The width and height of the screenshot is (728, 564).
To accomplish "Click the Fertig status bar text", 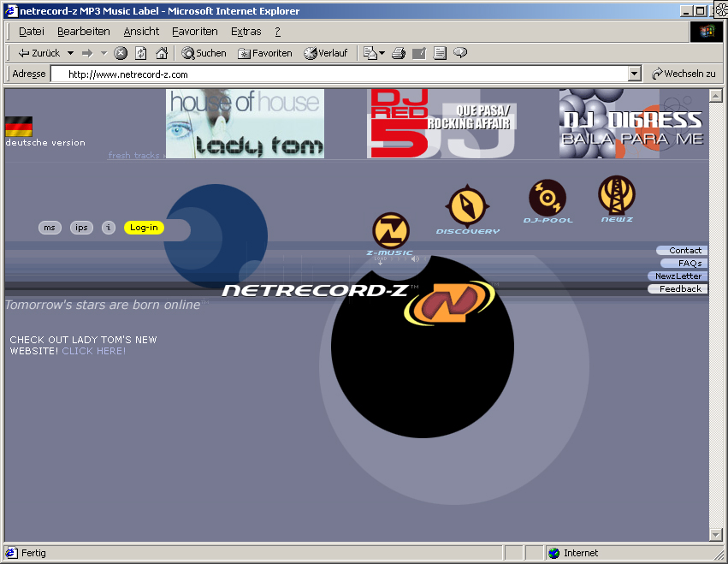I will [x=33, y=553].
